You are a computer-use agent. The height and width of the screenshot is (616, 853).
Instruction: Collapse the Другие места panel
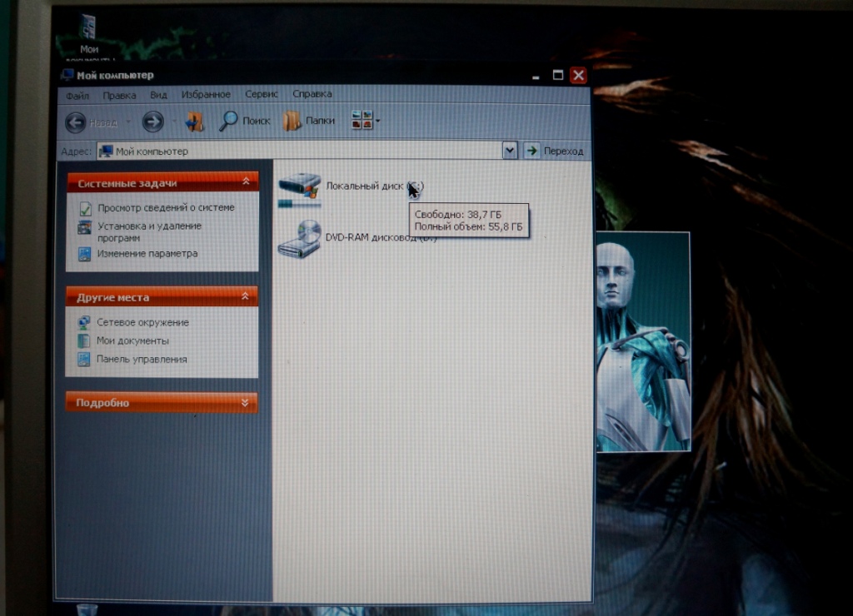click(245, 296)
